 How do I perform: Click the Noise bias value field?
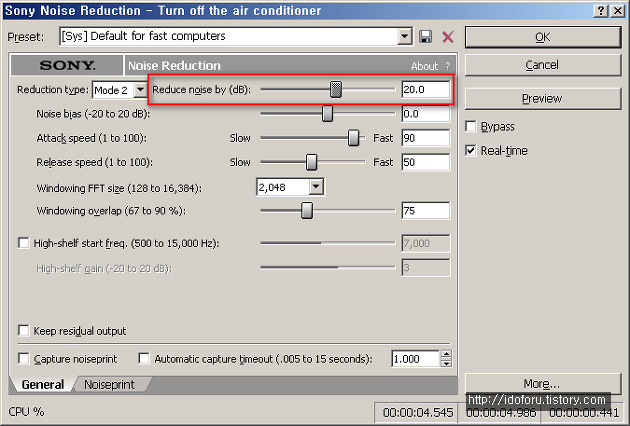(425, 114)
